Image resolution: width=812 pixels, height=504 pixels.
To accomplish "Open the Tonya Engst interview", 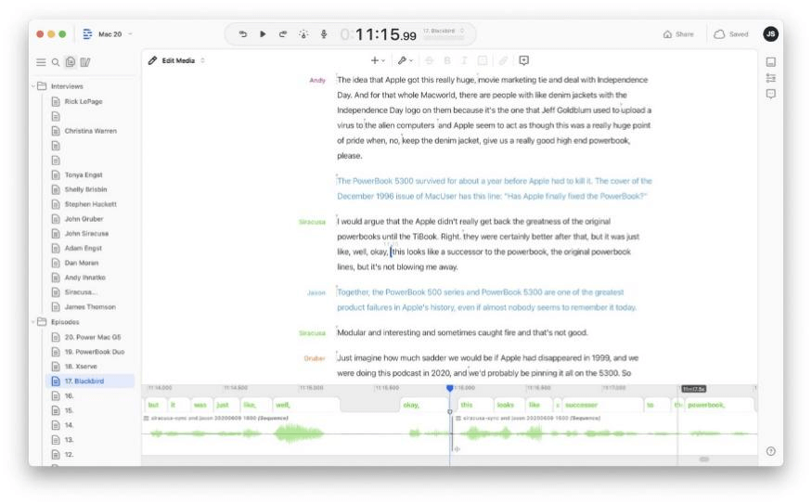I will coord(84,175).
